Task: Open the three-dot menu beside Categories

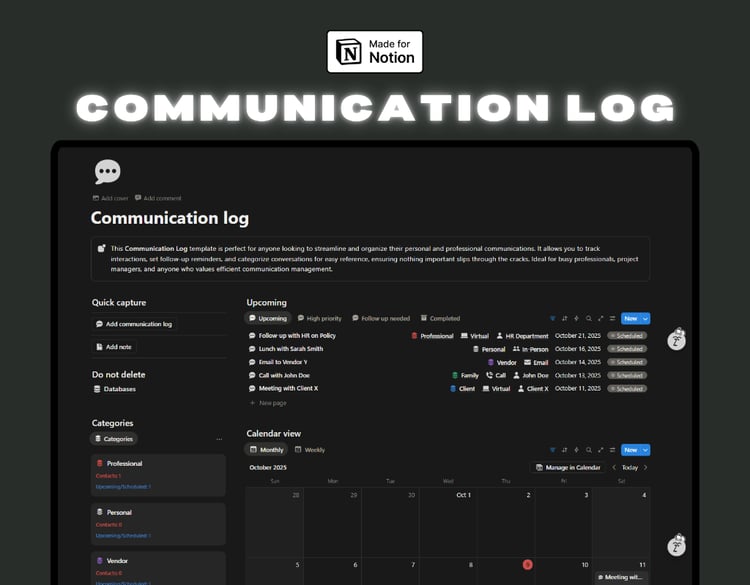Action: click(219, 439)
